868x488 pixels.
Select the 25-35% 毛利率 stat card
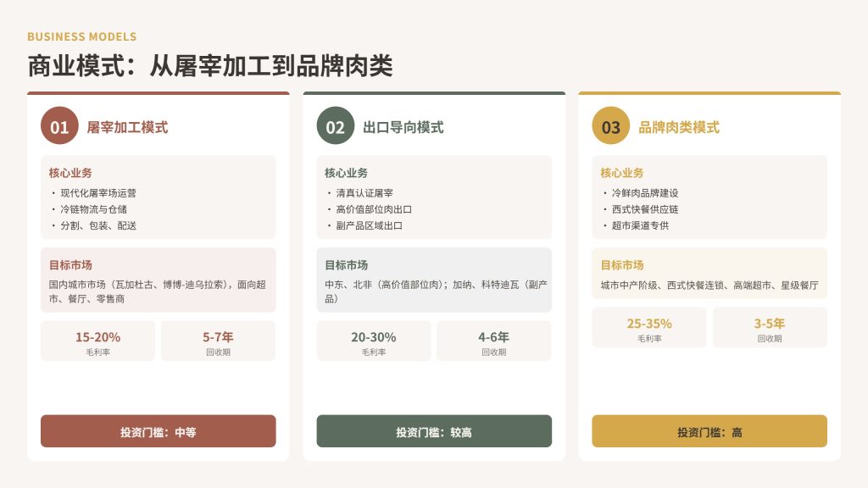(x=649, y=328)
